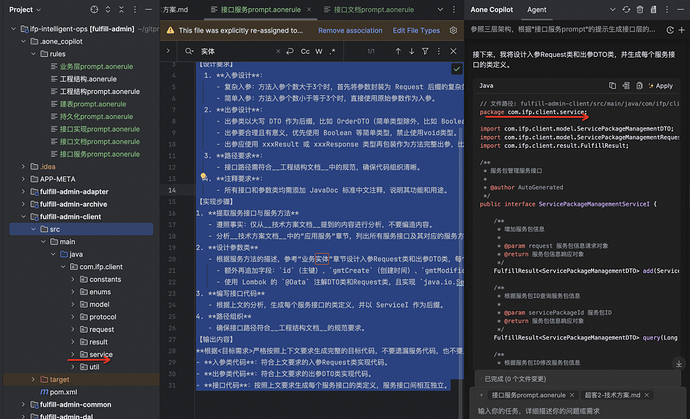
Task: Click the Expand/Collapse selected arrows icon in Project panel
Action: 108,9
